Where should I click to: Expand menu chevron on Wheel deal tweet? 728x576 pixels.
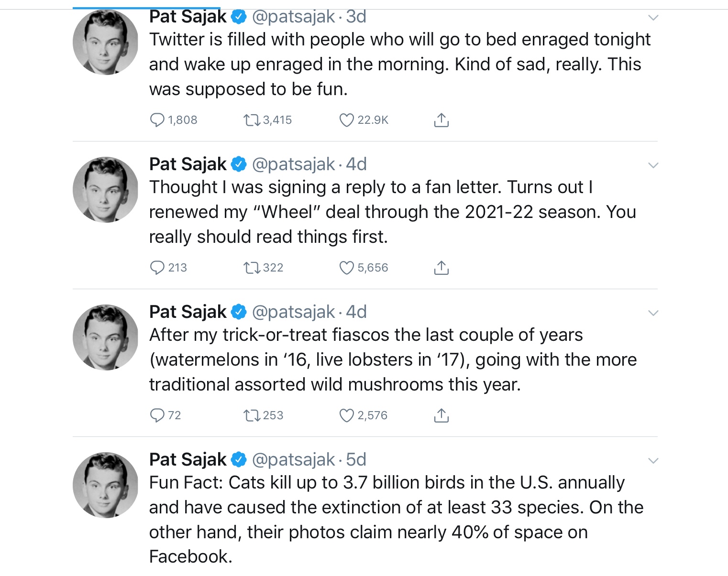653,165
